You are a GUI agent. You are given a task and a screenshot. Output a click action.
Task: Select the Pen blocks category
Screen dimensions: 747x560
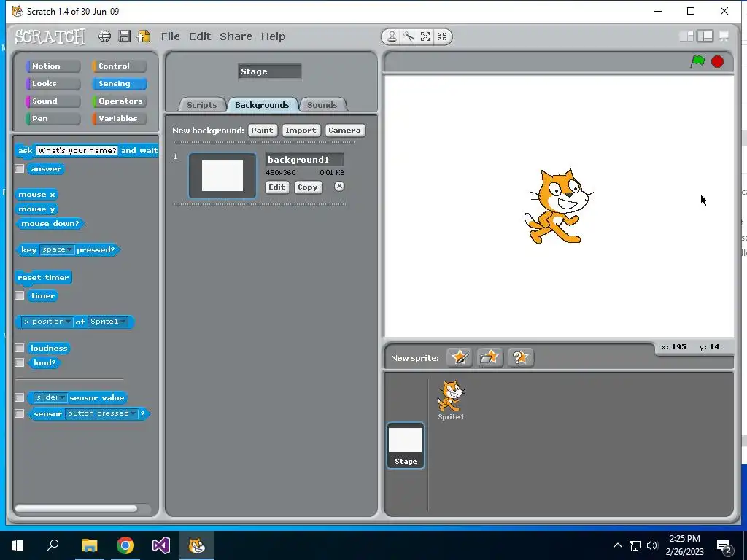(53, 119)
